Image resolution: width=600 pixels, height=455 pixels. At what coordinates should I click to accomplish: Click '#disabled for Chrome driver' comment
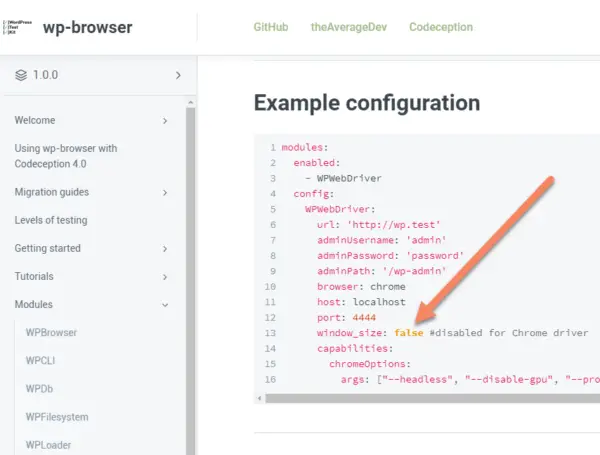[509, 333]
